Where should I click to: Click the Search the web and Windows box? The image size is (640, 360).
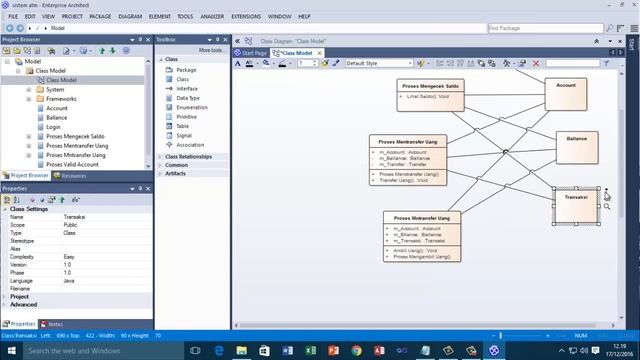(x=103, y=351)
